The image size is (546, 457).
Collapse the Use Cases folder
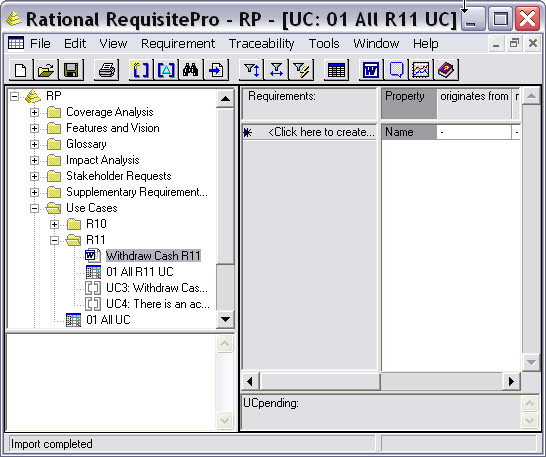(x=34, y=208)
